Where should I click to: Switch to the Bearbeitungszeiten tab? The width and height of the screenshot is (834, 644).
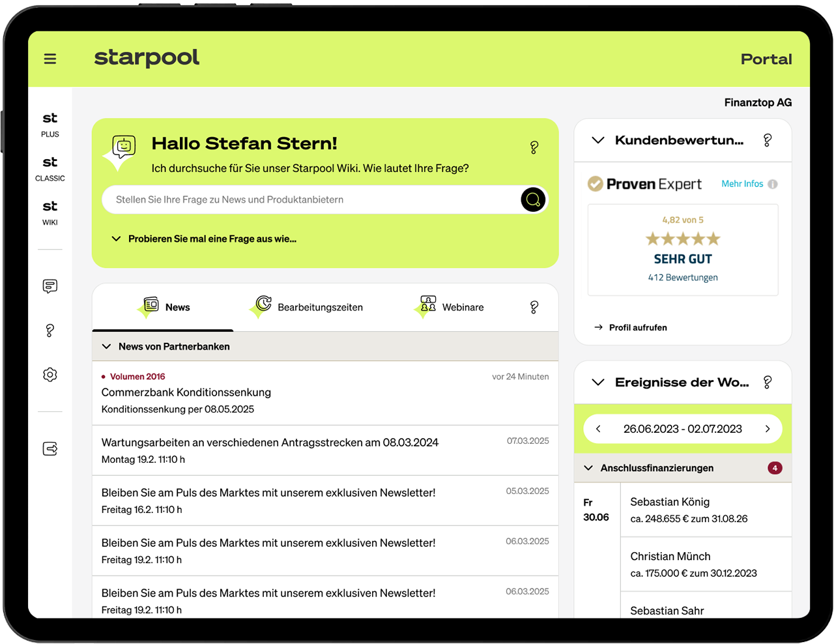point(320,307)
